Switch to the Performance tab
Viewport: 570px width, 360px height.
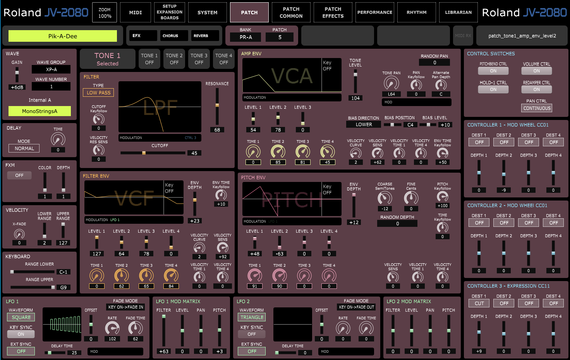click(375, 12)
